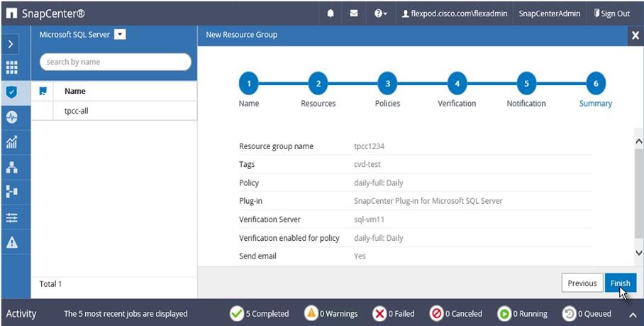The width and height of the screenshot is (644, 326).
Task: Click the 0 Canceled jobs indicator
Action: pos(456,314)
